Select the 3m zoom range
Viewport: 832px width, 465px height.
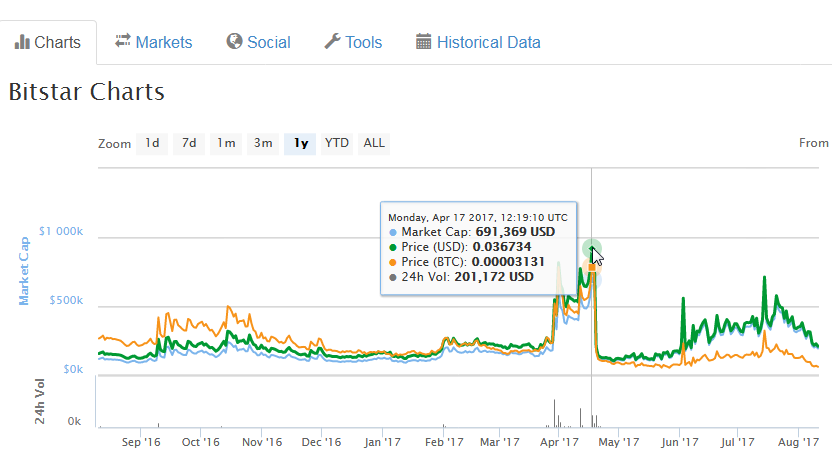[263, 143]
